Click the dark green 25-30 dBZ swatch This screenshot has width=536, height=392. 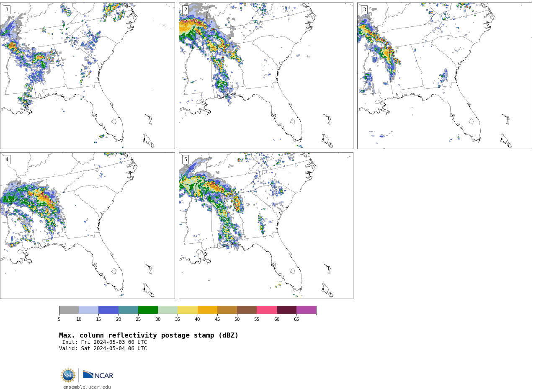[x=148, y=310]
